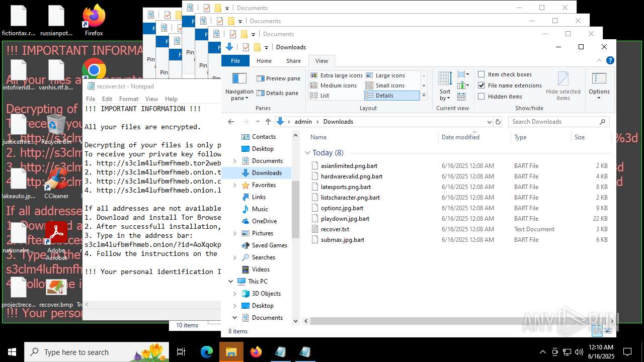Image resolution: width=644 pixels, height=362 pixels.
Task: Collapse the Today (8) group
Action: click(x=308, y=153)
